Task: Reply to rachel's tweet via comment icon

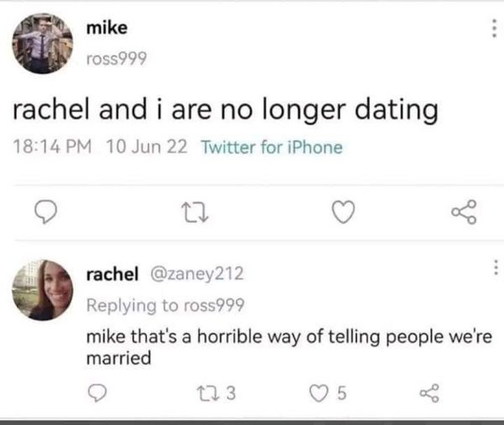Action: 97,393
